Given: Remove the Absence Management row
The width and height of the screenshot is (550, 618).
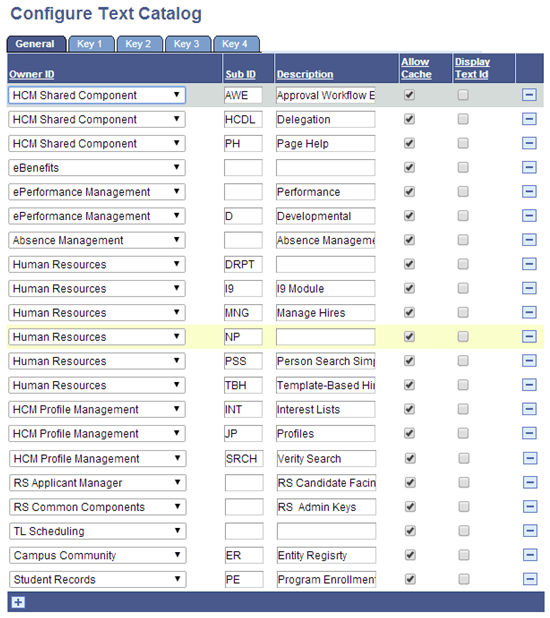Looking at the screenshot, I should coord(529,239).
